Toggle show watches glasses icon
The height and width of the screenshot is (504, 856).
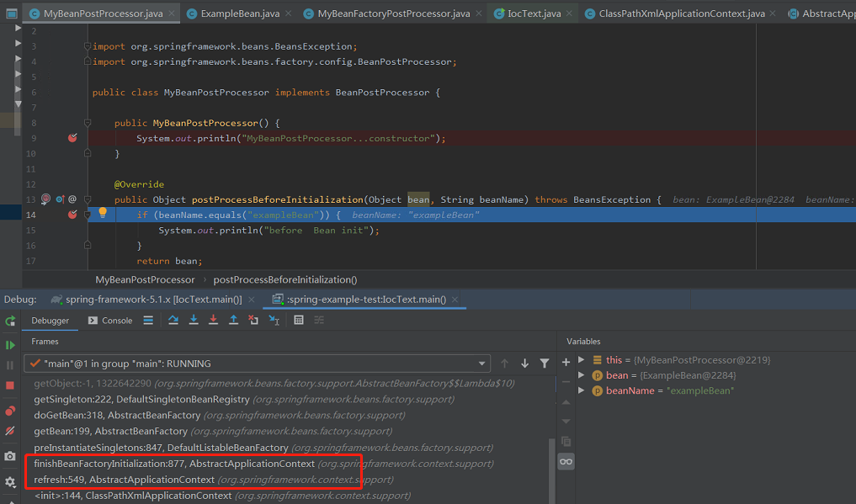pyautogui.click(x=566, y=462)
